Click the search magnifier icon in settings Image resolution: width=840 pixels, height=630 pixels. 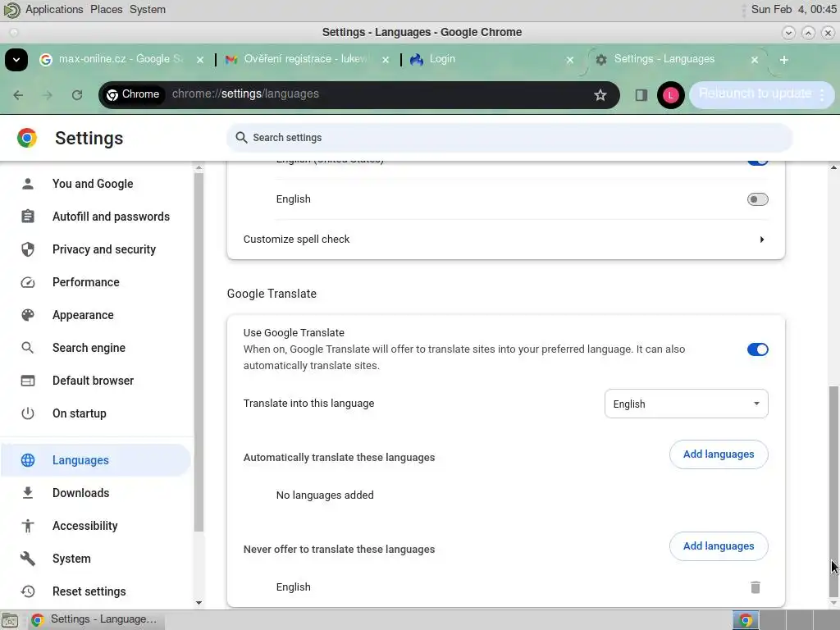tap(242, 138)
